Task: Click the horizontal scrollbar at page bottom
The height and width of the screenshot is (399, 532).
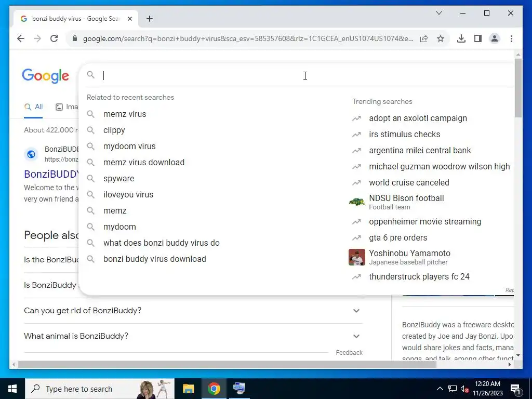Action: (x=227, y=364)
